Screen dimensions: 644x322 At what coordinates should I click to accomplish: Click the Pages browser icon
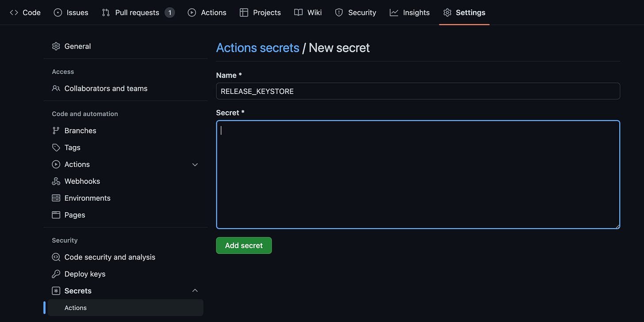coord(56,214)
